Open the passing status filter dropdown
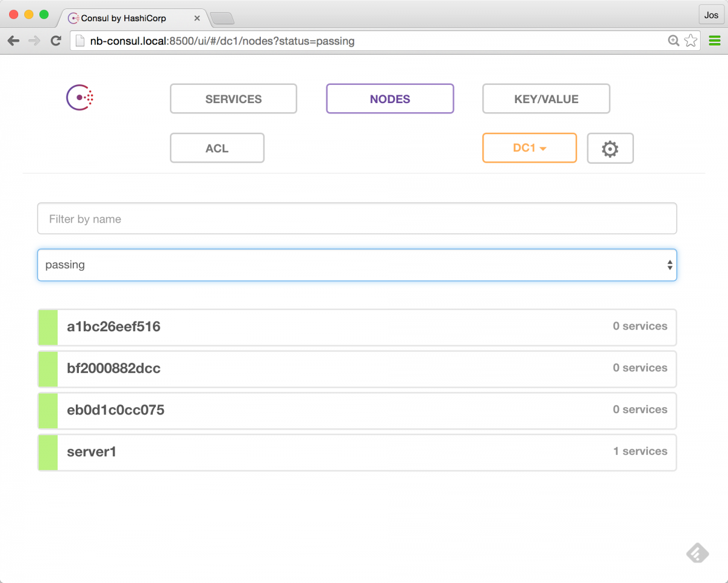 (x=357, y=265)
